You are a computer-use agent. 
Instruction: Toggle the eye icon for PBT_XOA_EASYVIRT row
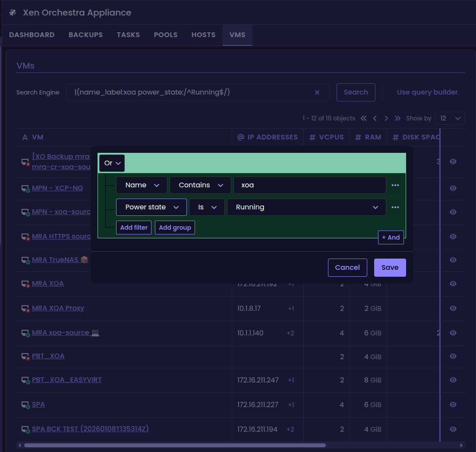[x=453, y=380]
